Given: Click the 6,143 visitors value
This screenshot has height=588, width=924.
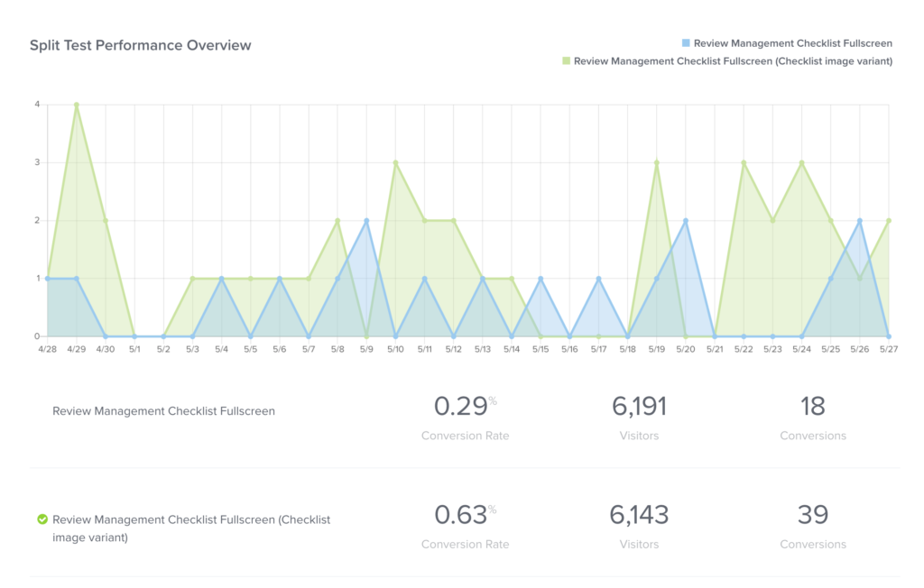Looking at the screenshot, I should point(639,515).
